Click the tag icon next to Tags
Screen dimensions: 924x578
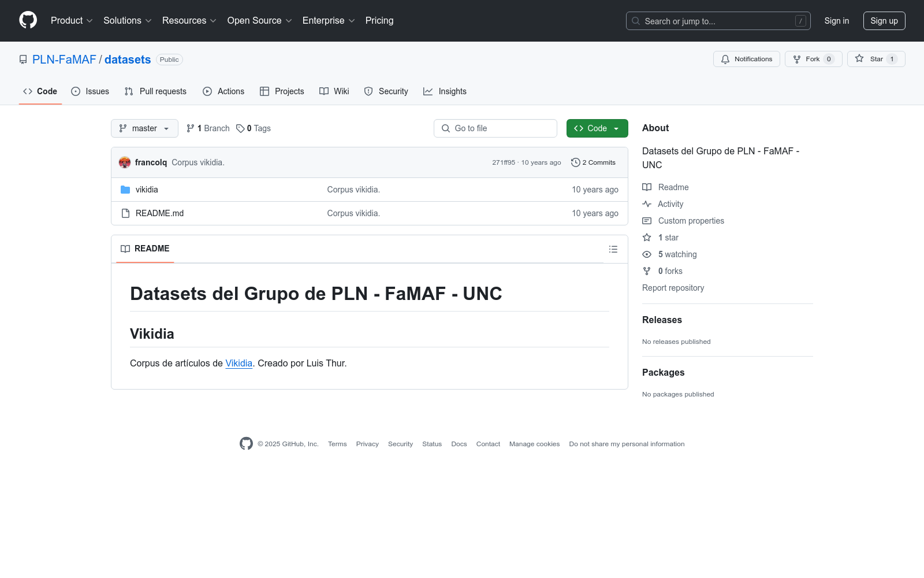coord(240,128)
